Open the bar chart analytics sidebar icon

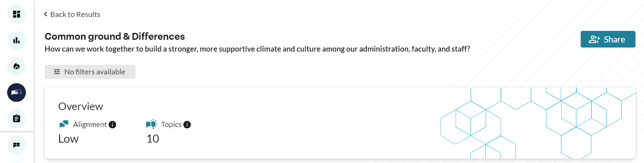(17, 40)
